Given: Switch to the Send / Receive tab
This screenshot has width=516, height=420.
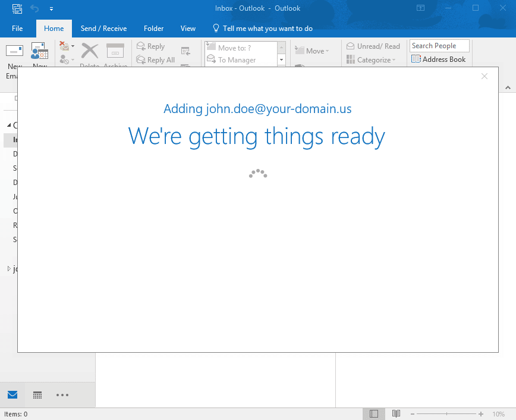Looking at the screenshot, I should 103,29.
